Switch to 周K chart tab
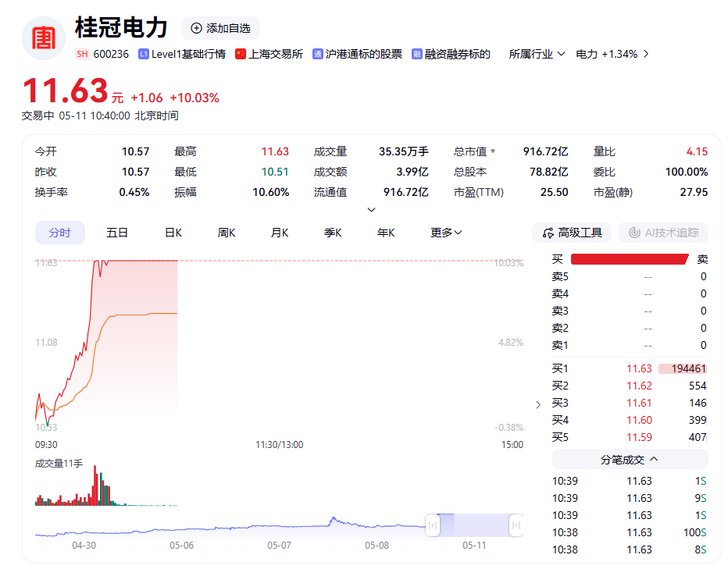Image resolution: width=728 pixels, height=569 pixels. (226, 233)
